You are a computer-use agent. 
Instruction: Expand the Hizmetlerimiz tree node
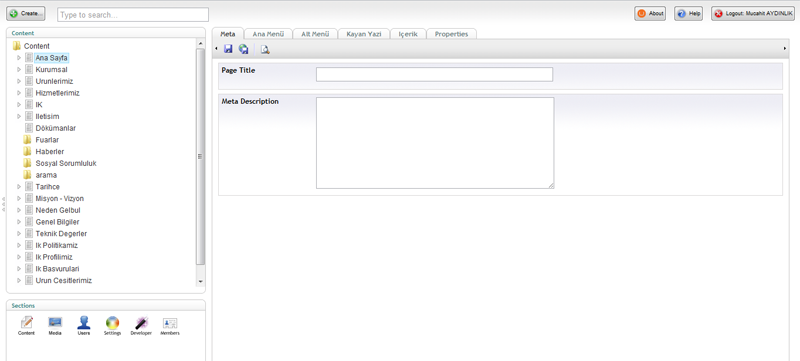[19, 93]
